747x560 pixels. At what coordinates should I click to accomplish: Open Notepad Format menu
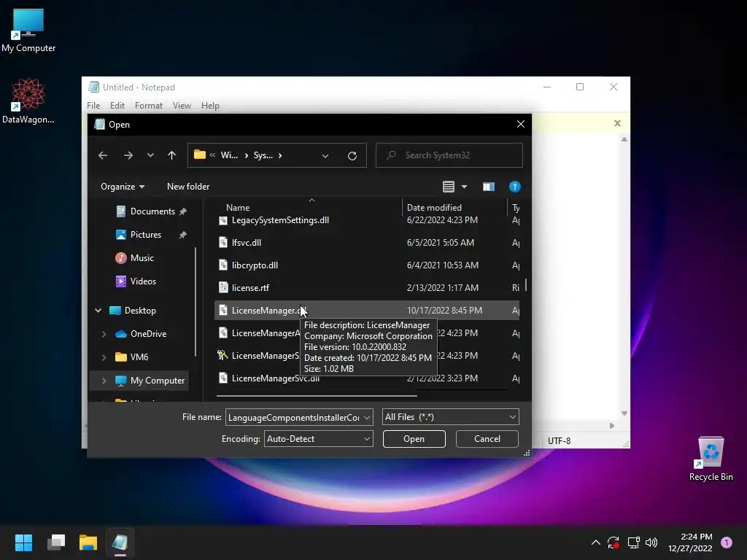(x=149, y=106)
